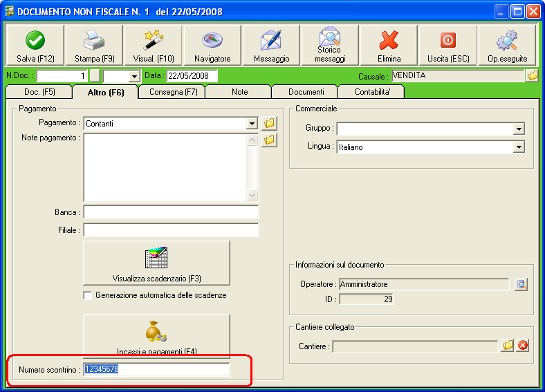Open the Documenti tab

point(306,92)
